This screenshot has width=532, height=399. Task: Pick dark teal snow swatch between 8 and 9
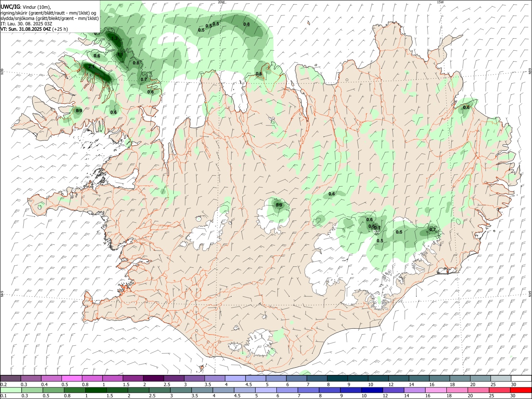337,378
